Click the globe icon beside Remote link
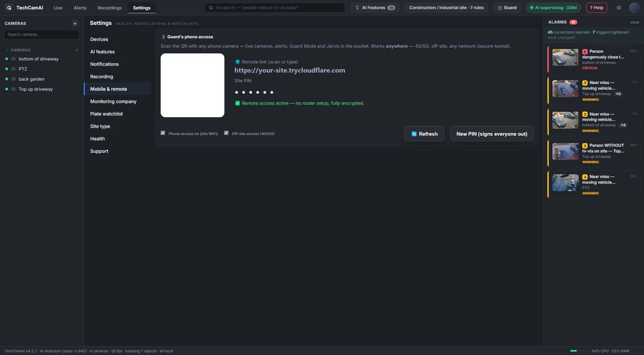This screenshot has height=355, width=644. pyautogui.click(x=237, y=62)
